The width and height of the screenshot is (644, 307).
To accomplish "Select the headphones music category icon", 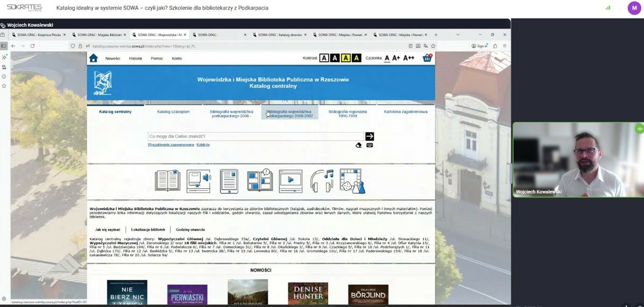I will (x=322, y=181).
